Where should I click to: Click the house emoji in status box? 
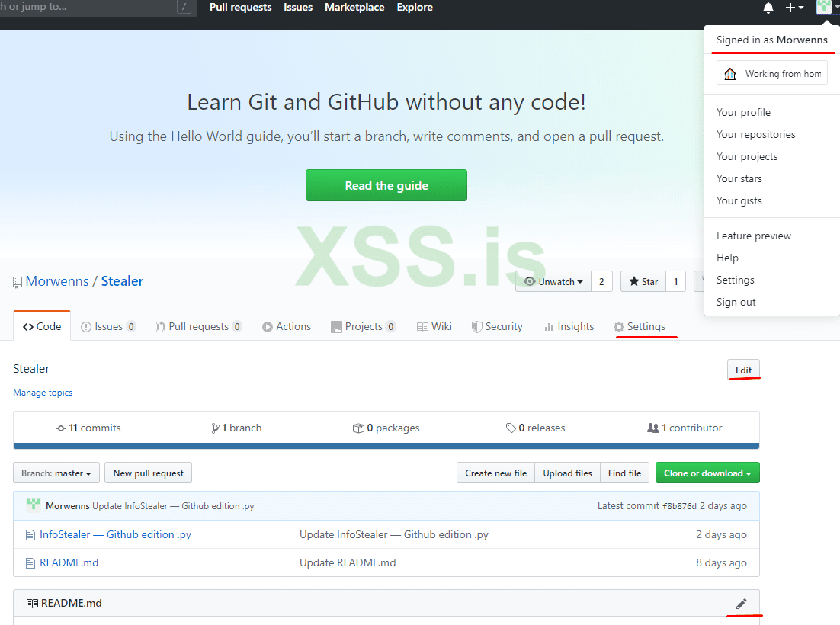tap(729, 74)
